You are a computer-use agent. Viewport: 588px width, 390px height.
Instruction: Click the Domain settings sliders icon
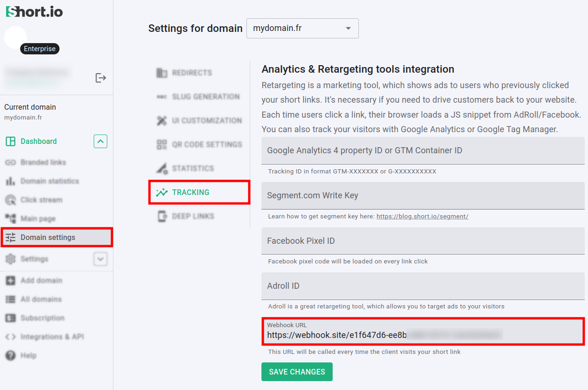tap(10, 238)
